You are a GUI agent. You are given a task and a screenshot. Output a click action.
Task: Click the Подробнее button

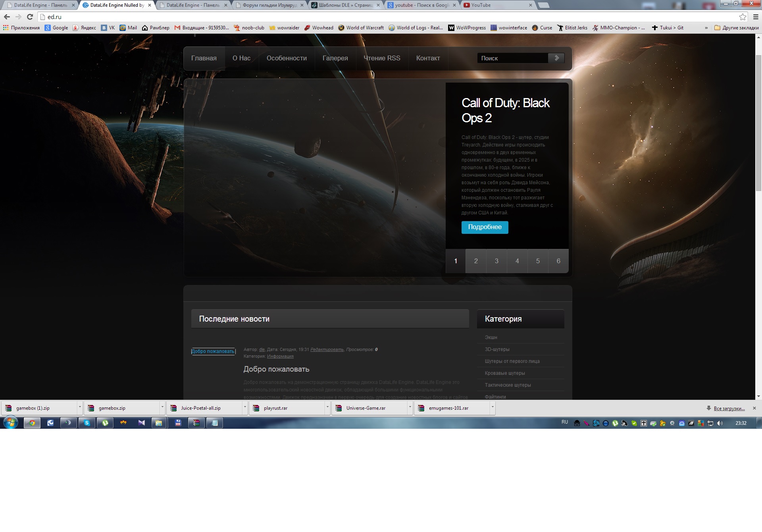485,227
